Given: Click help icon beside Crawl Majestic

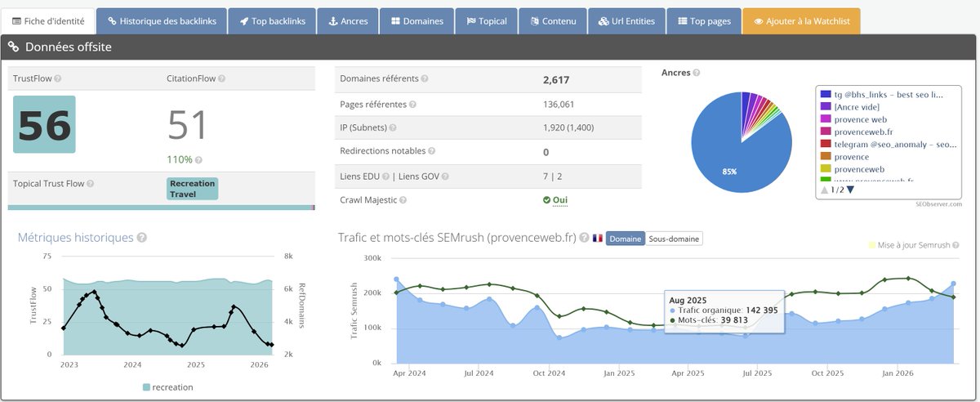Looking at the screenshot, I should pyautogui.click(x=401, y=200).
